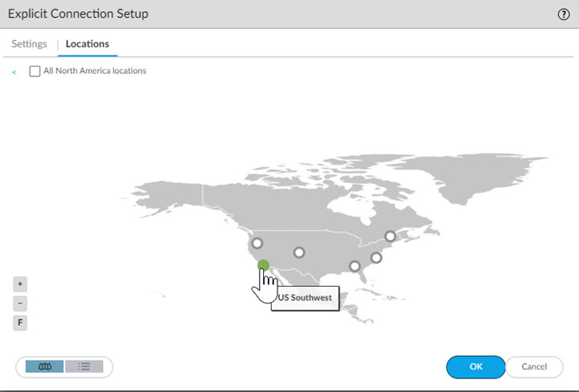The width and height of the screenshot is (579, 392).
Task: Cancel the Explicit Connection Setup dialog
Action: click(534, 366)
